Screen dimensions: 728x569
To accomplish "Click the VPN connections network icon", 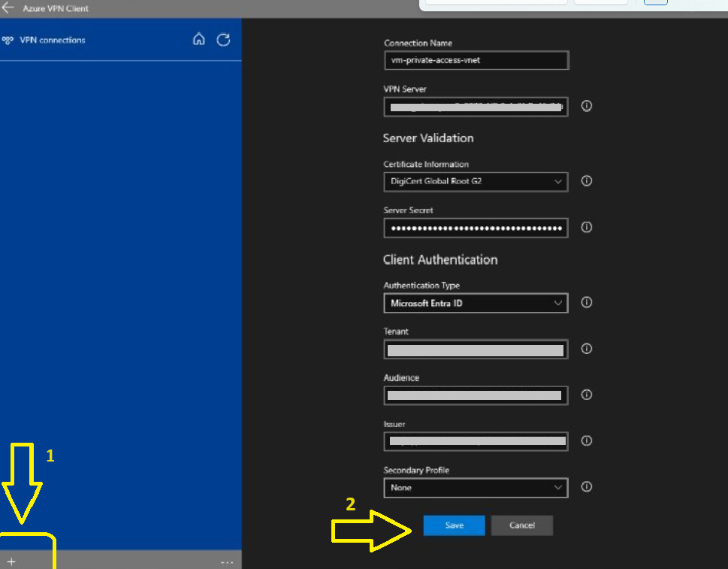I will coord(8,41).
